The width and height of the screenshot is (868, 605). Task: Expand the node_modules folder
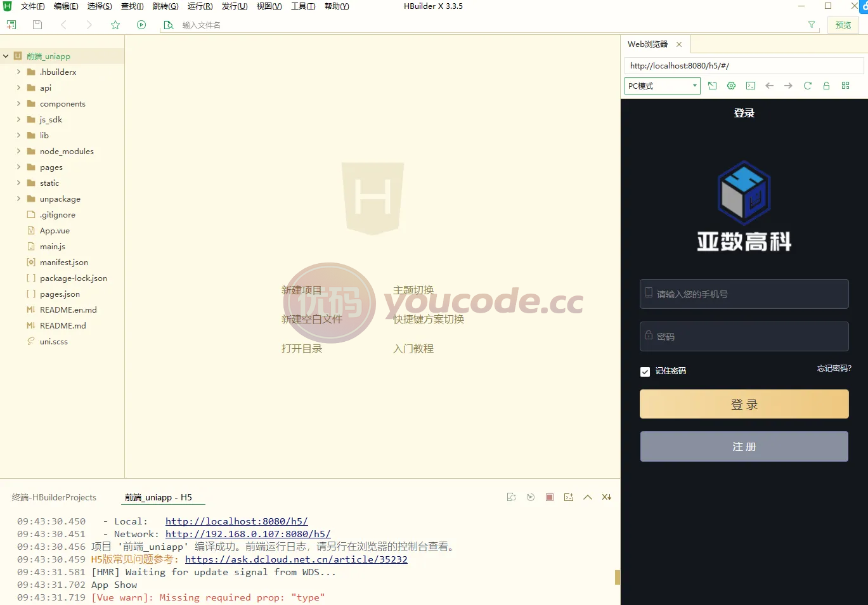coord(18,151)
